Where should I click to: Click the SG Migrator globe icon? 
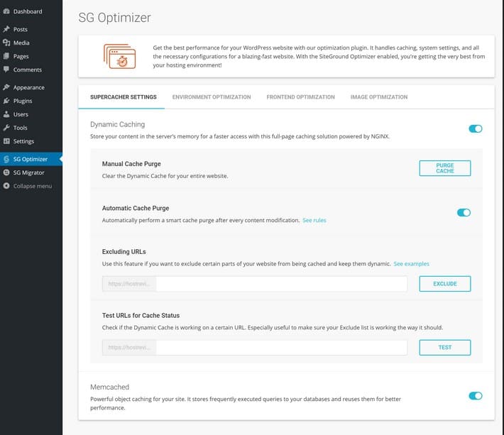6,172
